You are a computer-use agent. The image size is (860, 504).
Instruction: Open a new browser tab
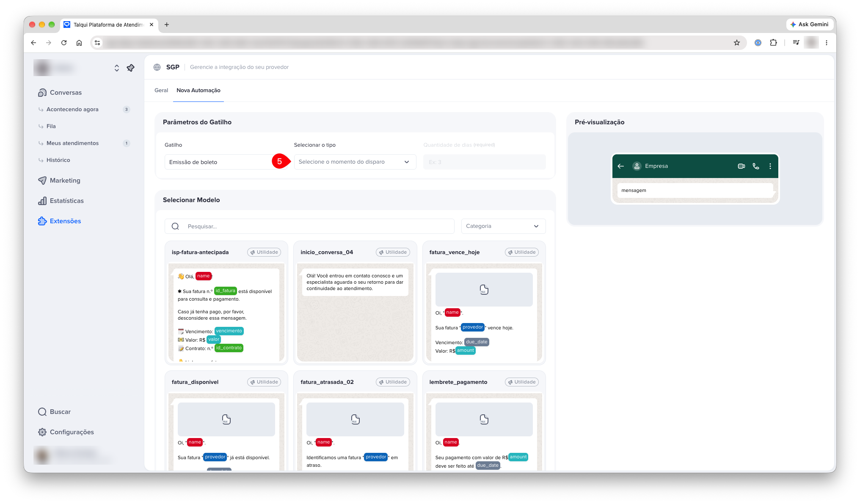click(x=167, y=25)
